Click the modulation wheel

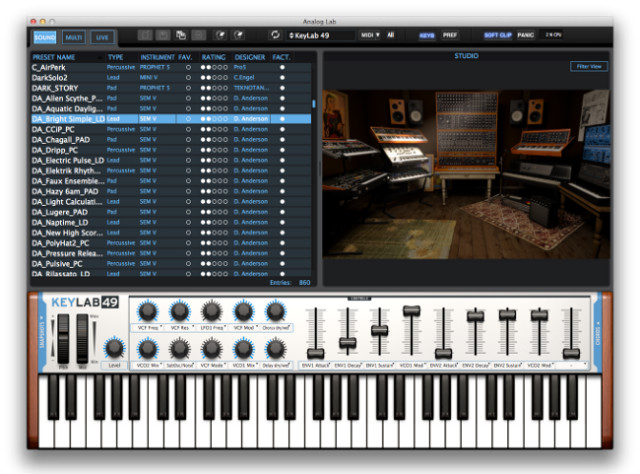click(82, 338)
